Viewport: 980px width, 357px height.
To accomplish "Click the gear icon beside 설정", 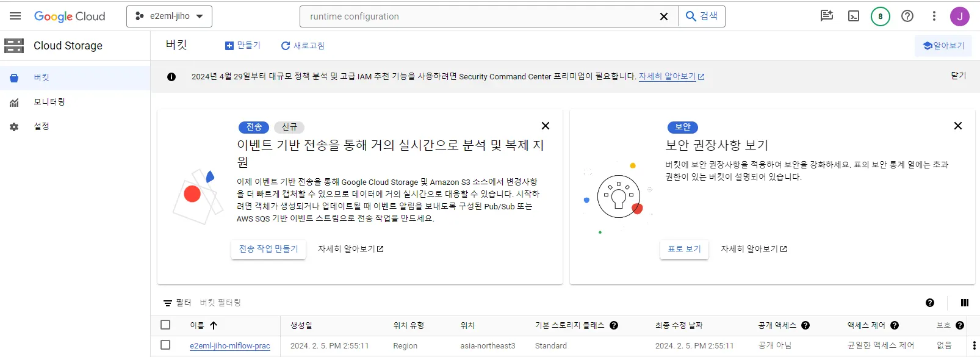I will tap(14, 127).
